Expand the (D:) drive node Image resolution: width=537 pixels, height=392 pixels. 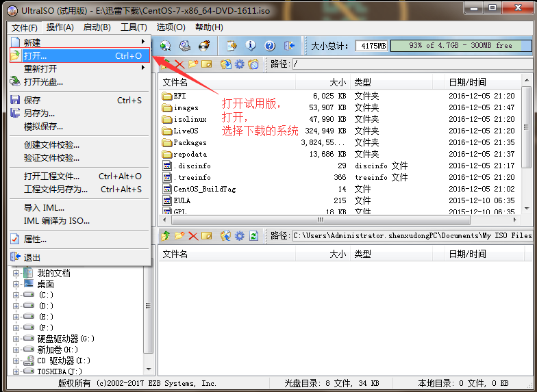click(x=16, y=306)
